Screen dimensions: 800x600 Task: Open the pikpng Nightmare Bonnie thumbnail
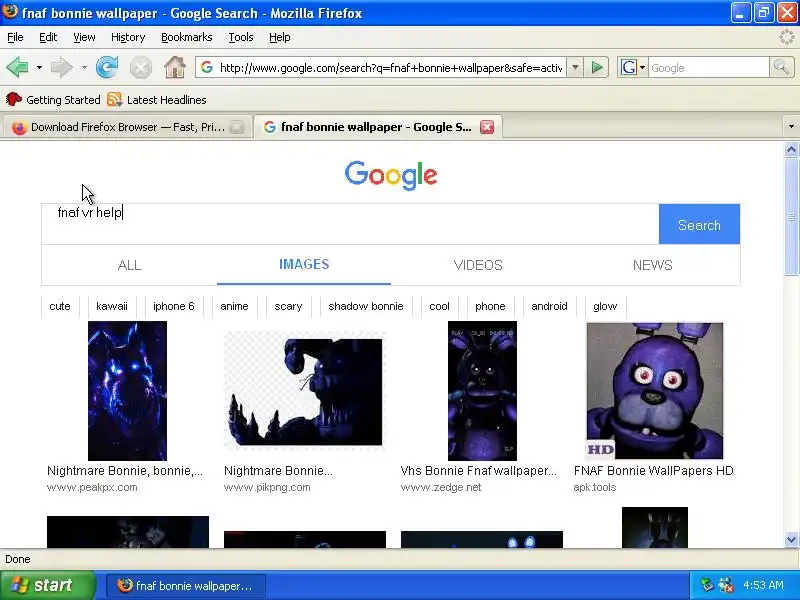click(x=304, y=391)
